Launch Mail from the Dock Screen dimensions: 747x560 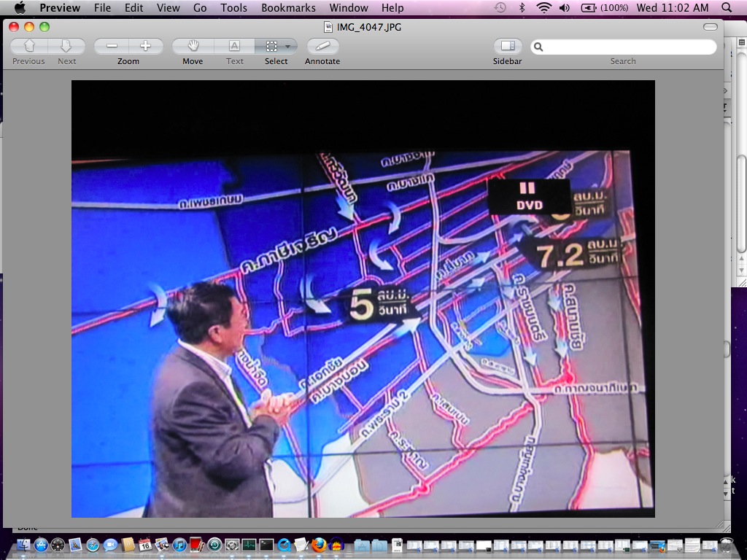(x=75, y=545)
